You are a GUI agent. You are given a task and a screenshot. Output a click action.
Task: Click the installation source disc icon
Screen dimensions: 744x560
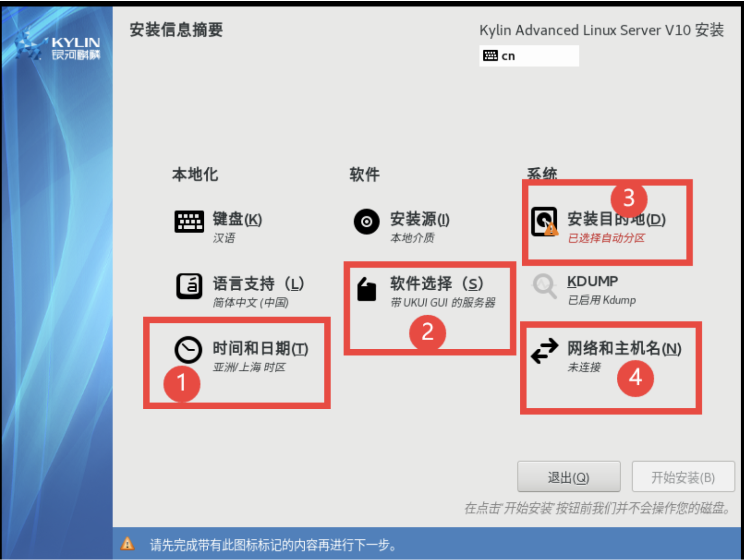click(366, 221)
